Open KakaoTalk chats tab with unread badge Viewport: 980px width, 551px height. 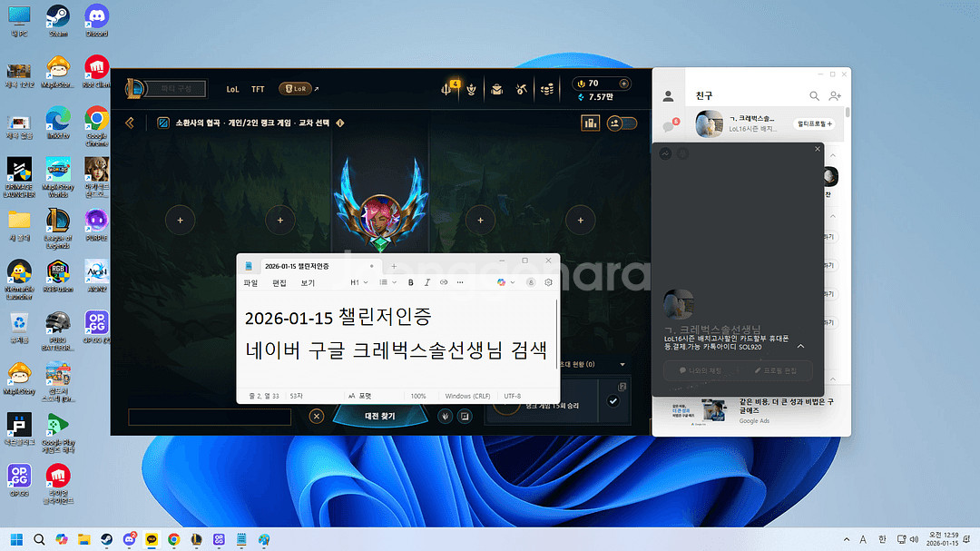tap(669, 126)
